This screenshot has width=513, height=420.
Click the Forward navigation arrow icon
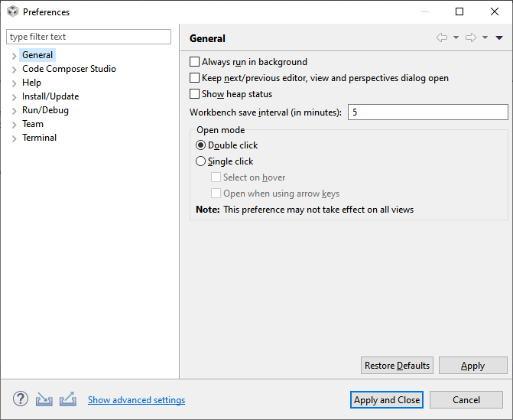coord(471,38)
